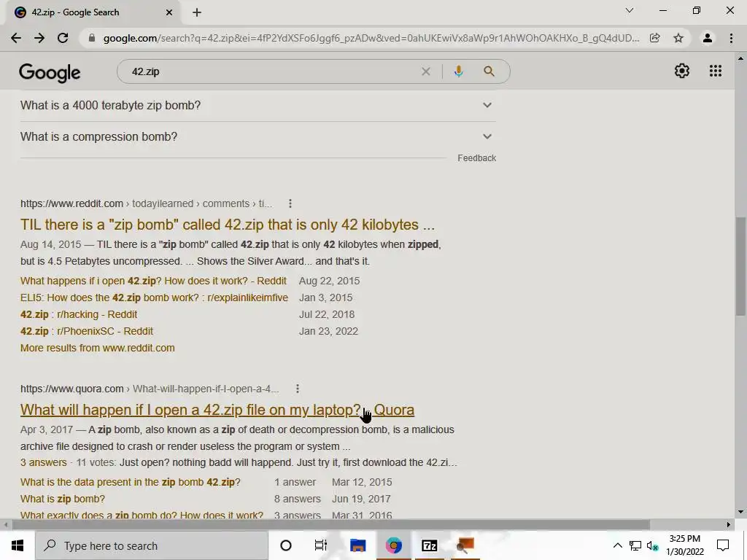Open new browser tab

point(197,12)
